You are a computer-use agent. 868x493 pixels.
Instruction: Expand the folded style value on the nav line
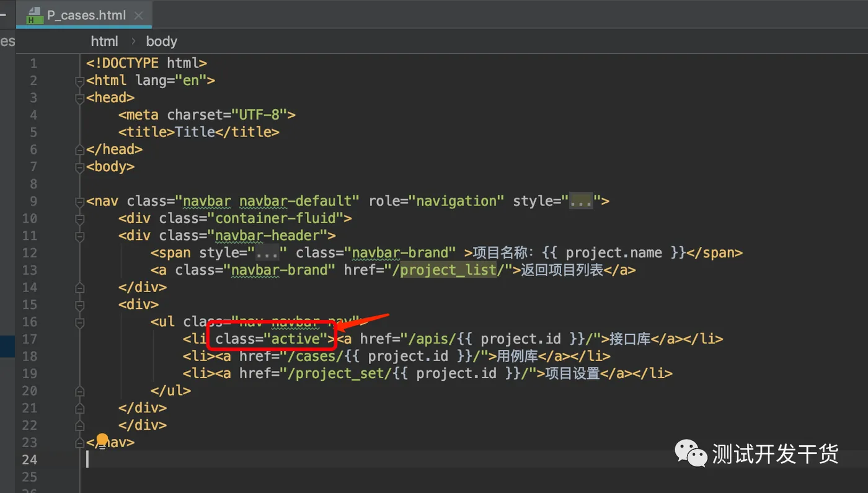click(x=581, y=202)
